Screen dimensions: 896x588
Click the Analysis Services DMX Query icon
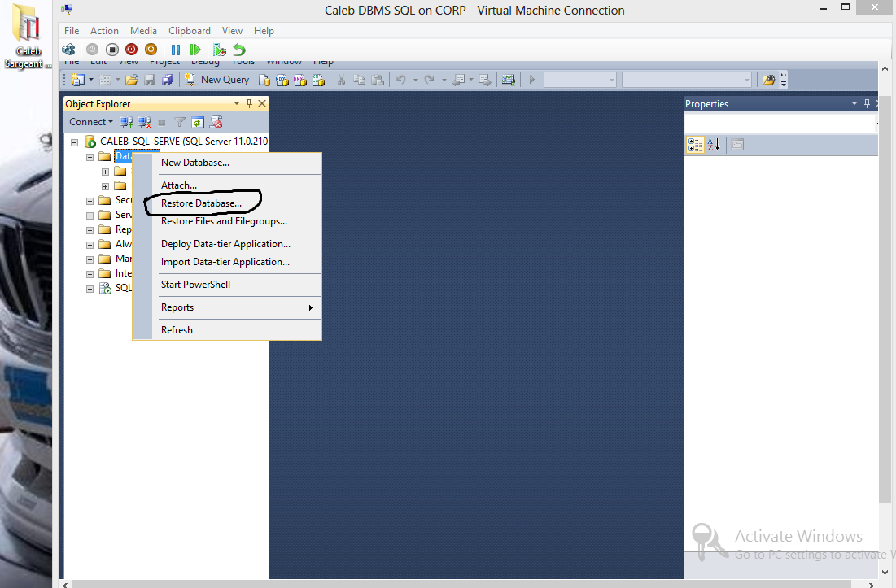[300, 80]
